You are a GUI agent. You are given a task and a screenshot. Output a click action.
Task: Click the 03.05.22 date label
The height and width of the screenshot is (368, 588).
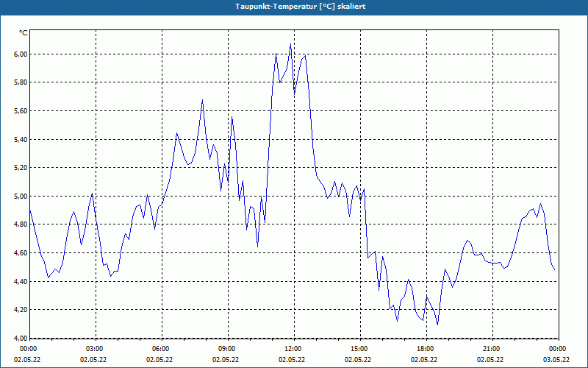click(x=556, y=359)
